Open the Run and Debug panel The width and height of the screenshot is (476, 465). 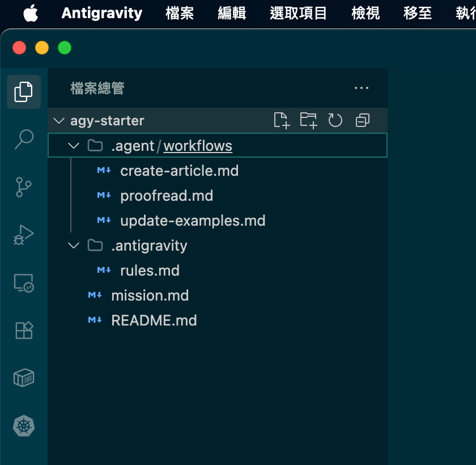coord(23,234)
